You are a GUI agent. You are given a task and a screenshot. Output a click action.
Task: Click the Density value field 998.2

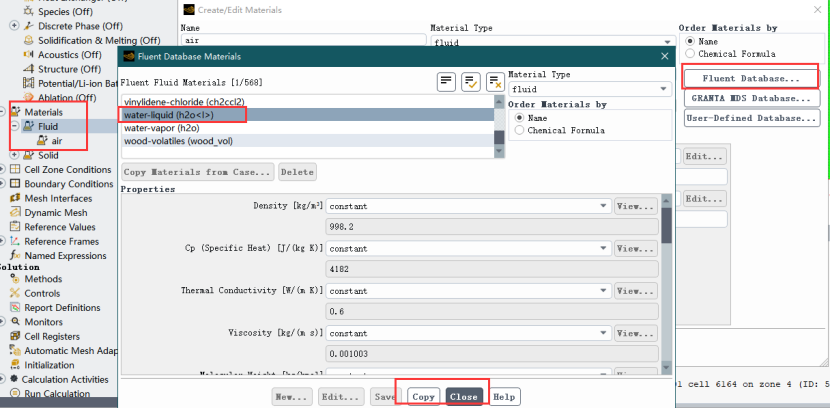coord(492,227)
